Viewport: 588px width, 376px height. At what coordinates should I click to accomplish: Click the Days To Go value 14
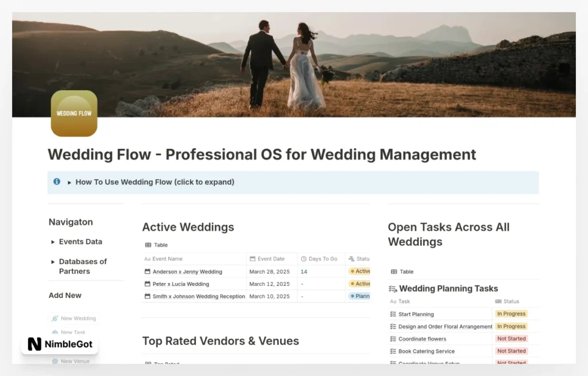(x=304, y=272)
